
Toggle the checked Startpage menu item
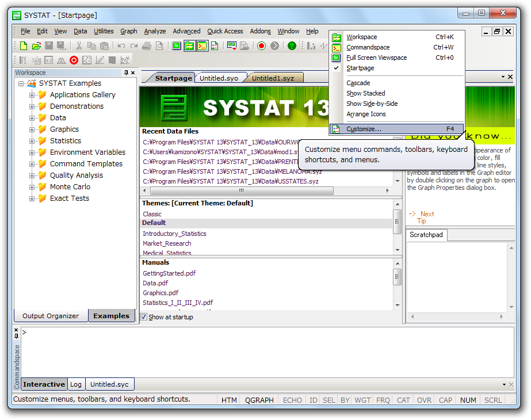coord(360,68)
